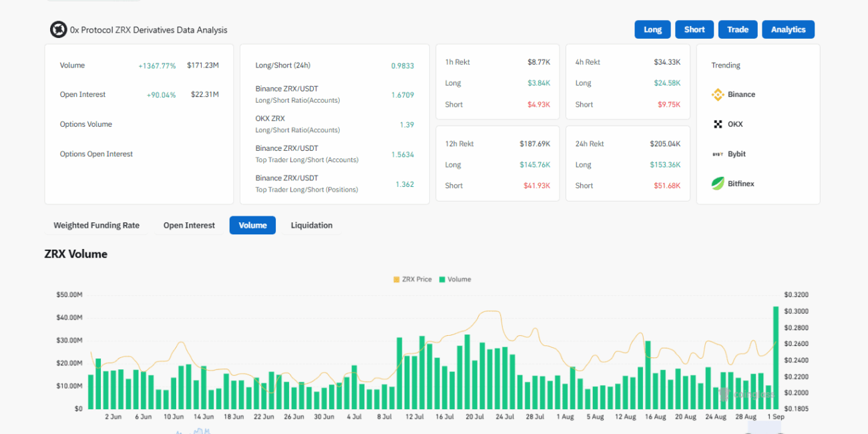Select the tall 1 Sep volume bar
This screenshot has width=868, height=434.
[x=776, y=358]
